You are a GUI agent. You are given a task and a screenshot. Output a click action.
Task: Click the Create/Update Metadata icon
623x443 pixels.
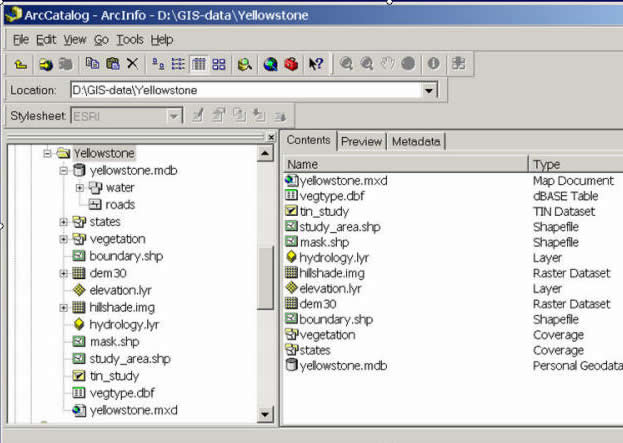point(239,116)
